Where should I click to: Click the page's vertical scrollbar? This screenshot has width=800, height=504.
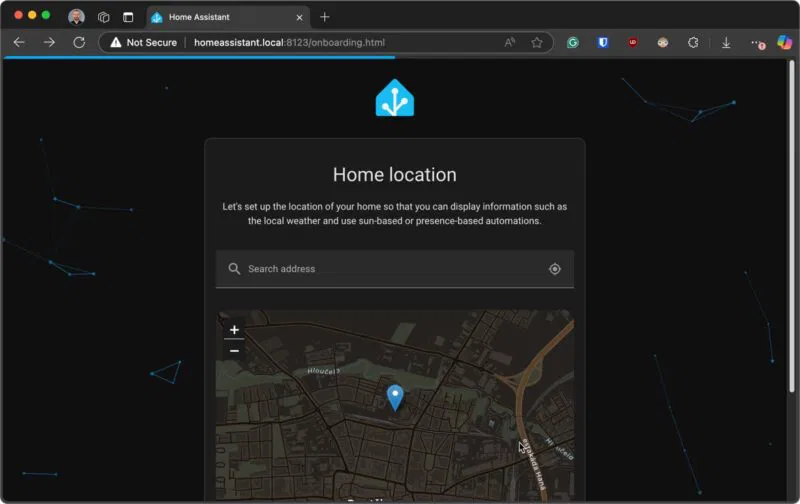click(x=791, y=226)
